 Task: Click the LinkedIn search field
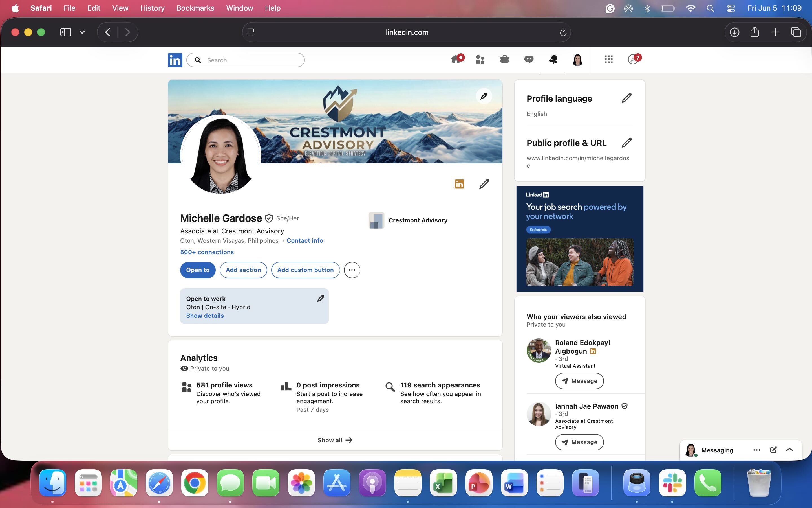point(246,60)
